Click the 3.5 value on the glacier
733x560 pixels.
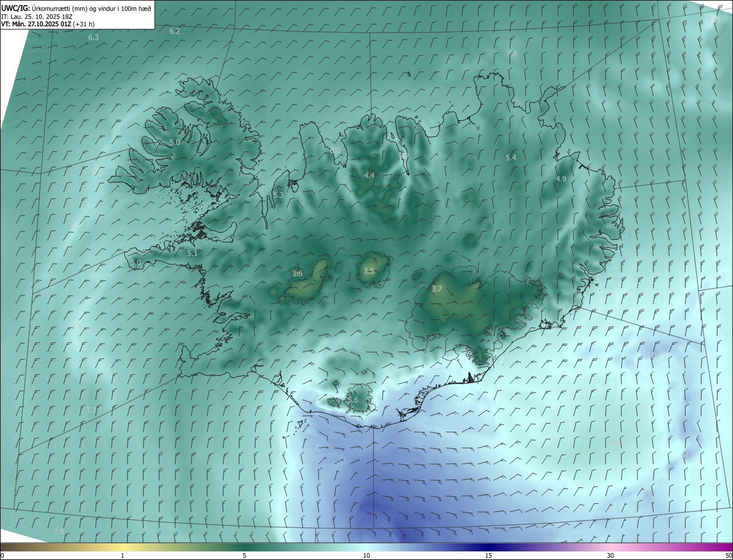[x=369, y=271]
